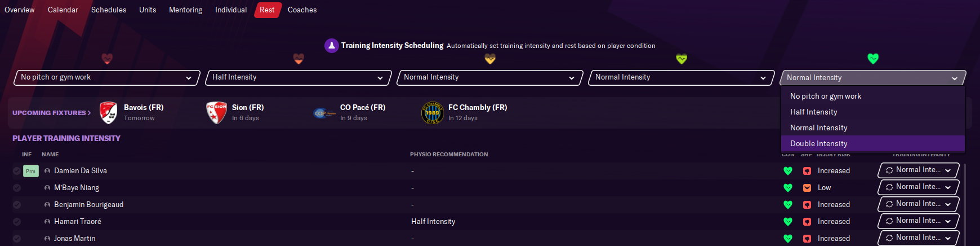Click the purple Training Intensity Scheduling cone icon

tap(331, 46)
